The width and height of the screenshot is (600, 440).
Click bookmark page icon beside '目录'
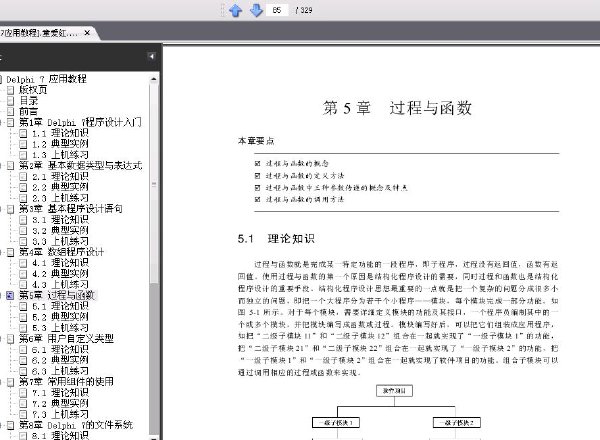(11, 101)
